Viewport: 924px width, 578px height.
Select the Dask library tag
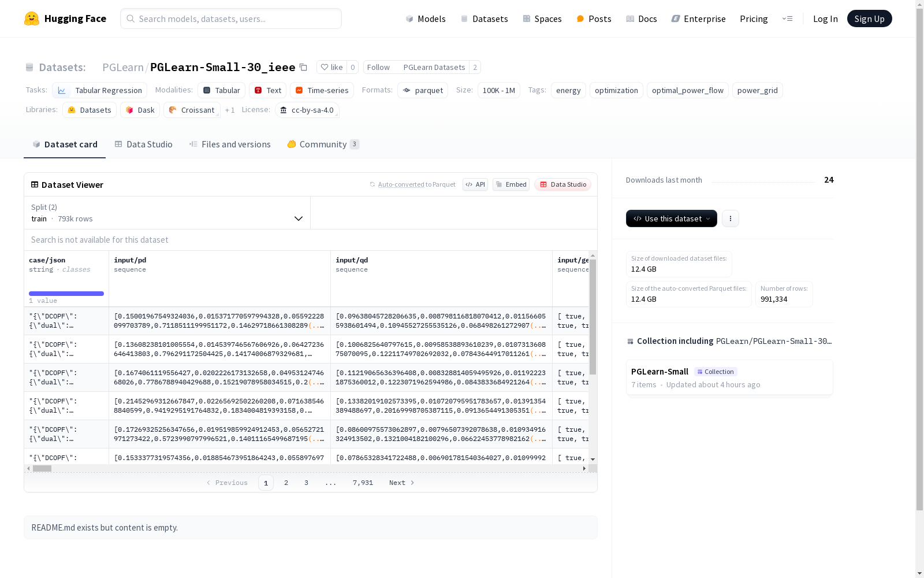(x=140, y=110)
